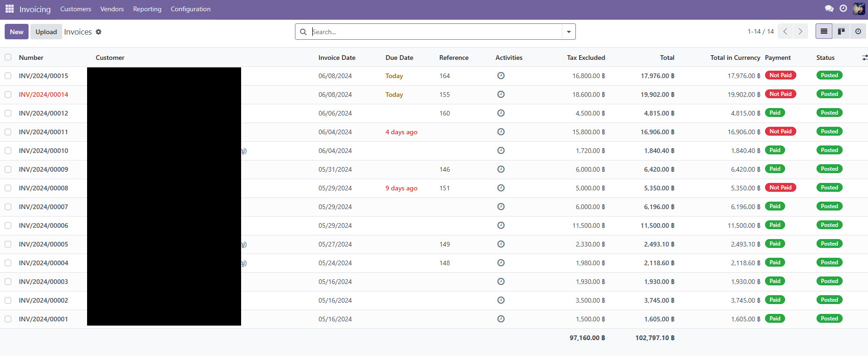Image resolution: width=868 pixels, height=356 pixels.
Task: Select checkbox for INV/2024/00014
Action: 8,94
